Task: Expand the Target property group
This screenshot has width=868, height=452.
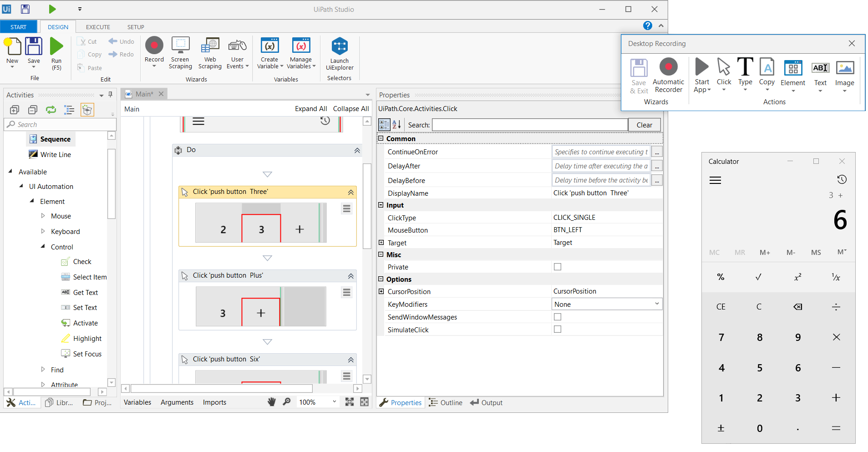Action: pyautogui.click(x=381, y=243)
